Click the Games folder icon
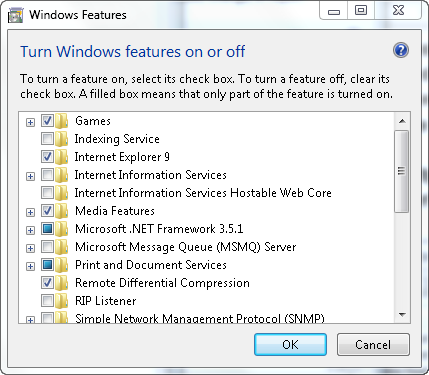Image resolution: width=429 pixels, height=375 pixels. point(62,121)
